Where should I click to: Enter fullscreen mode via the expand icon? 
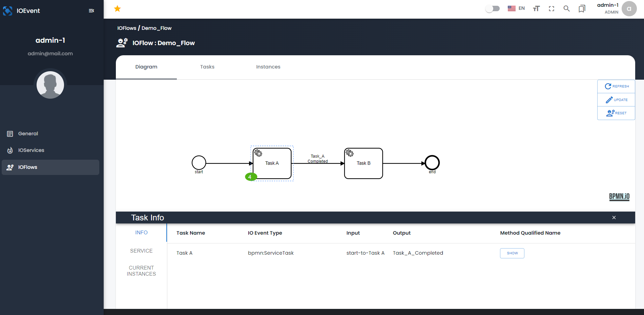(551, 8)
